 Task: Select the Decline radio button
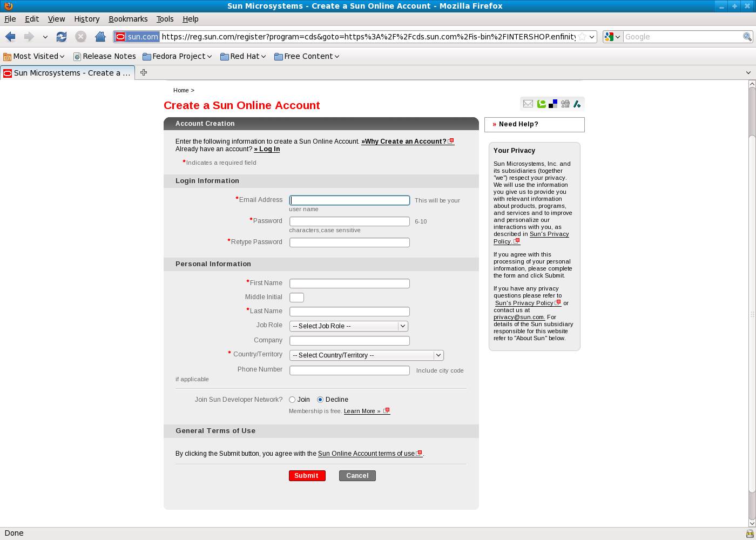(320, 400)
